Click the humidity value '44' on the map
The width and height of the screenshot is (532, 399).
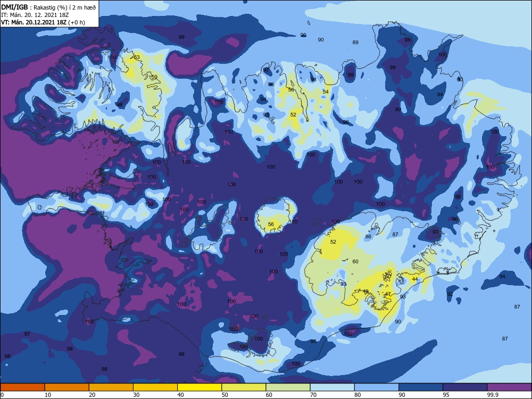tap(414, 279)
